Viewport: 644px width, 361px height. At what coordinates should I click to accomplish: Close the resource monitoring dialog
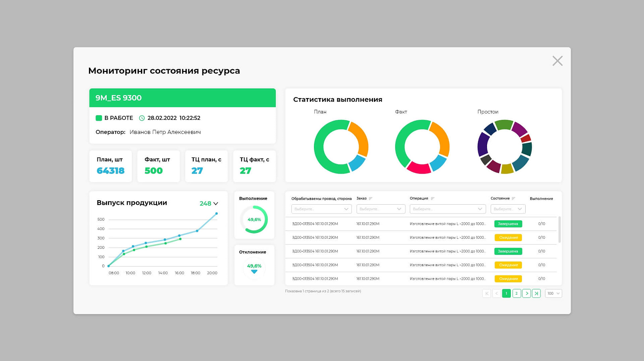[557, 61]
